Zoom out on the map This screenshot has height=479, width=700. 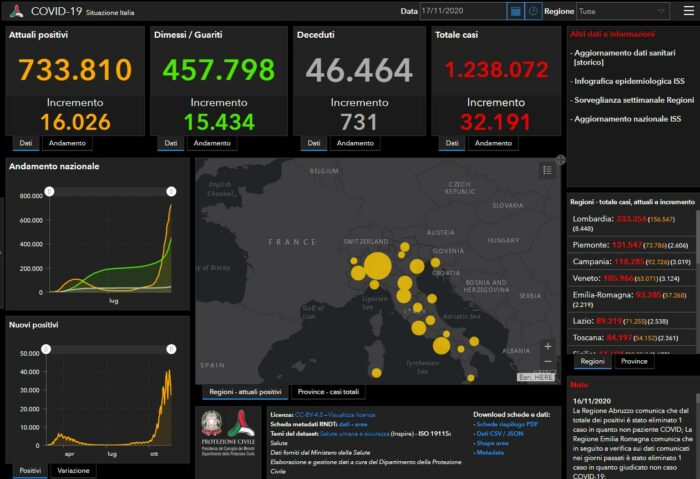pyautogui.click(x=547, y=361)
